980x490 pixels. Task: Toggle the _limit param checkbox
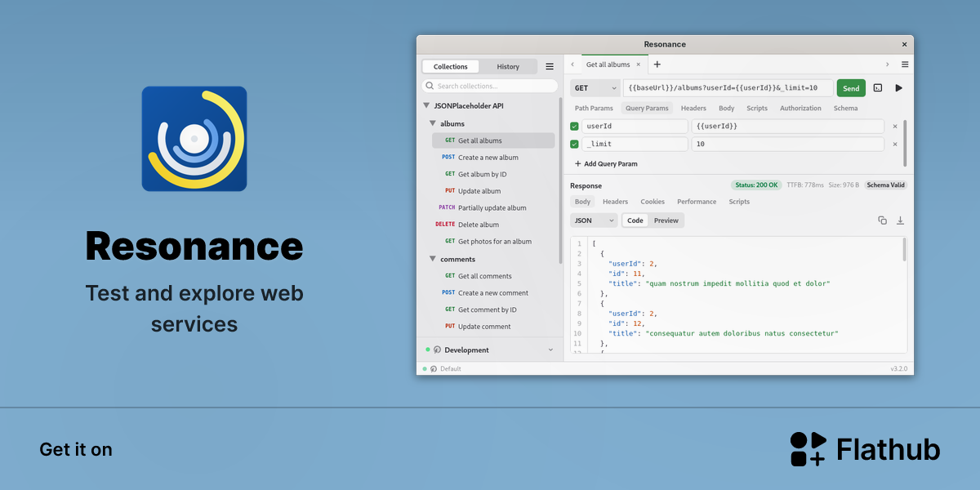(574, 145)
